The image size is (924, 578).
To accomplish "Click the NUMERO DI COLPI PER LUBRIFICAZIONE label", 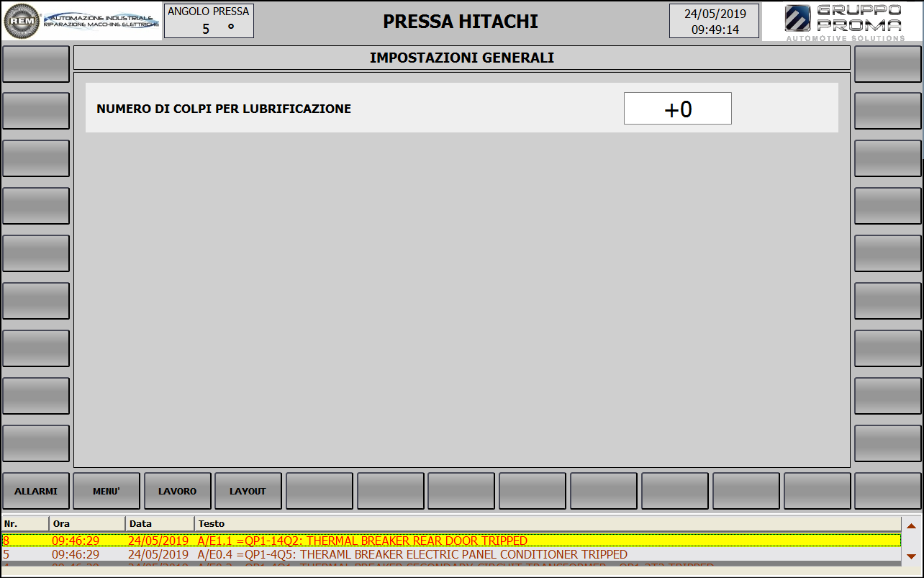I will point(224,109).
